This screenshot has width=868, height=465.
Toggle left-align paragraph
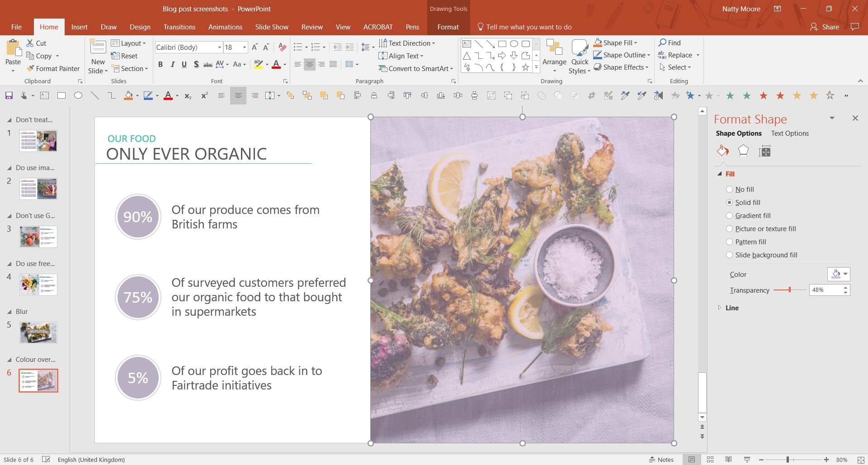click(298, 65)
